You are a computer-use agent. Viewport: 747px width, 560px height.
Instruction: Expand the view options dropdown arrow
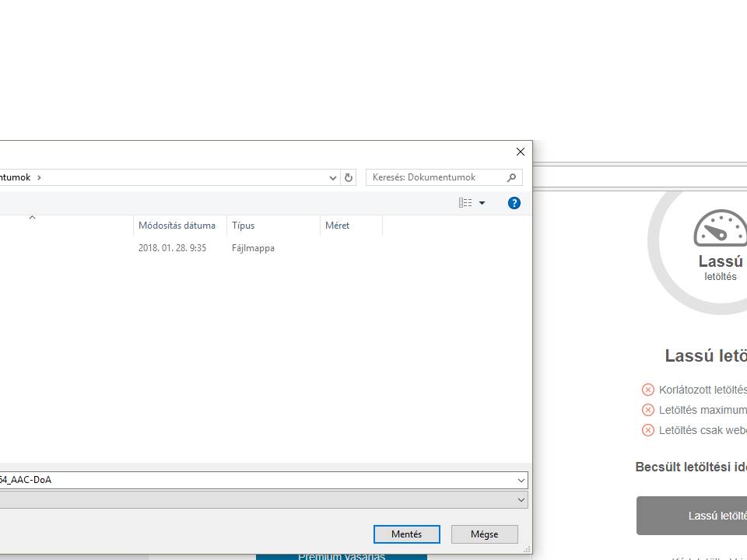point(482,203)
